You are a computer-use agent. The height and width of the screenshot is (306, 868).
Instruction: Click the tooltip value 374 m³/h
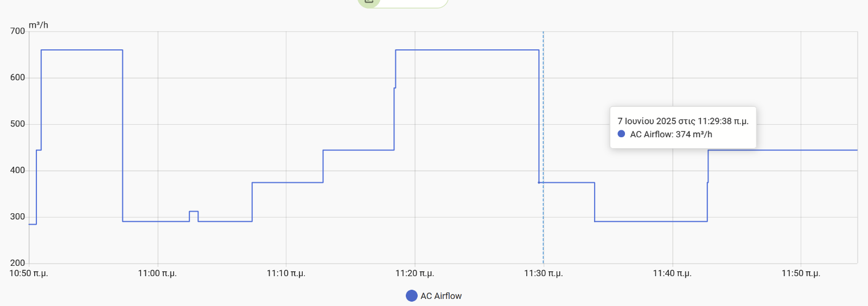[694, 134]
